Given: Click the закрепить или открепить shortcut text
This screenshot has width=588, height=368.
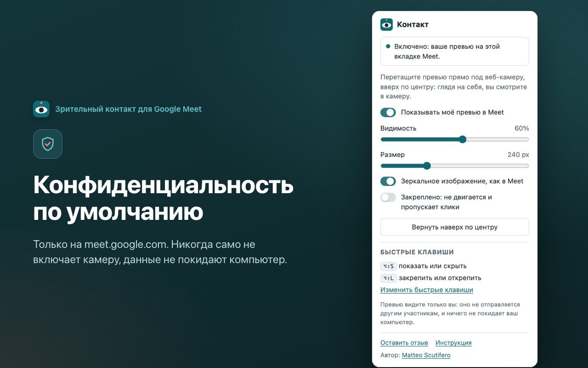Looking at the screenshot, I should 440,278.
